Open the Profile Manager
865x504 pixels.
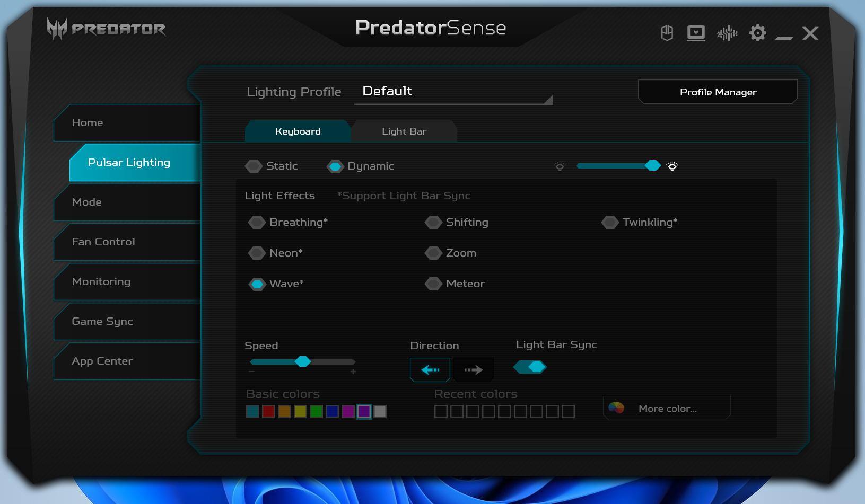[x=718, y=92]
